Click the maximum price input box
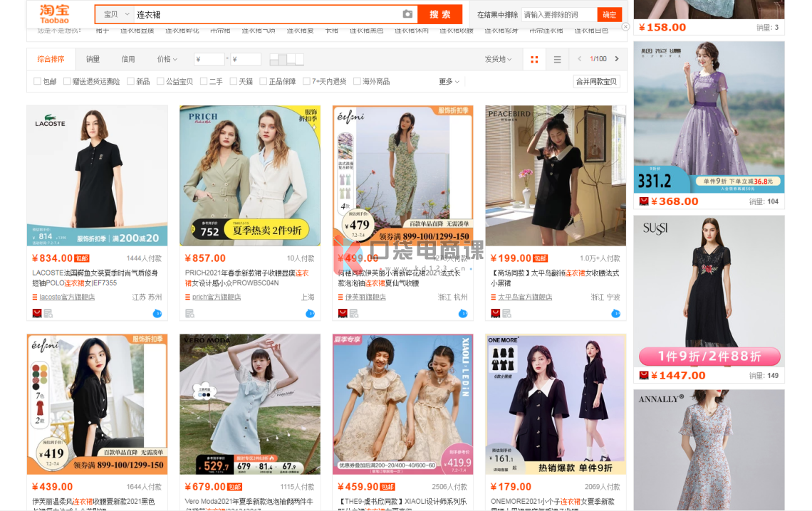The image size is (812, 511). (x=246, y=60)
